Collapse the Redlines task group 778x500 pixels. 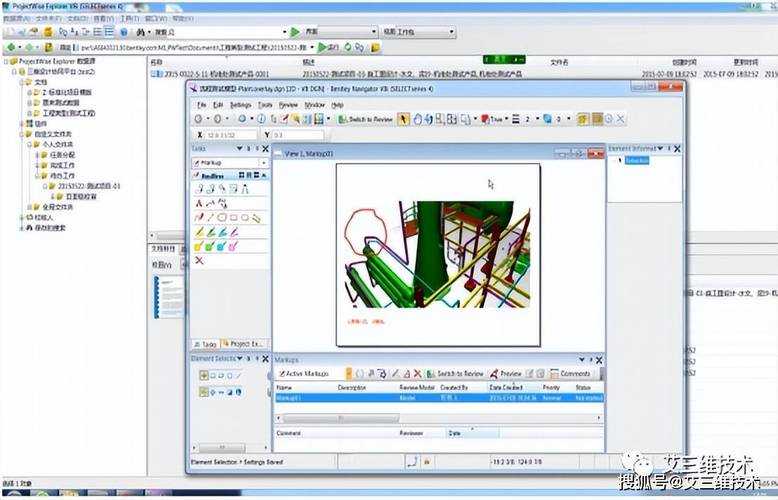click(264, 175)
